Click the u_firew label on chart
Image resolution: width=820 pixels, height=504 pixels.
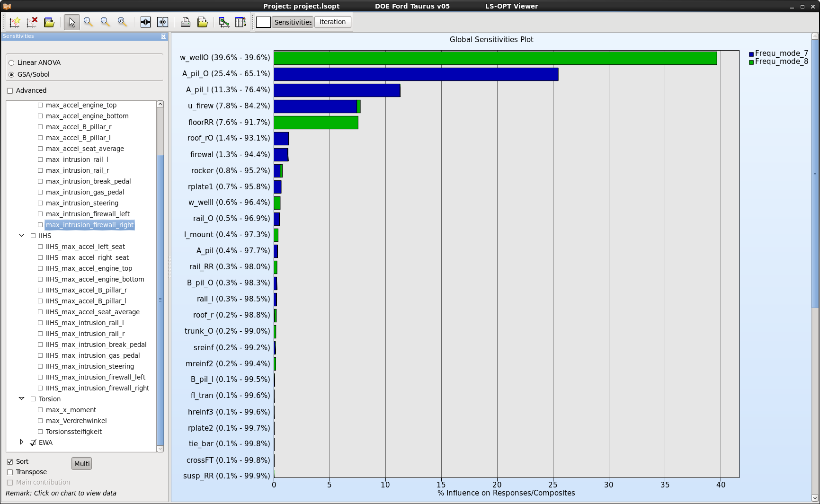229,106
